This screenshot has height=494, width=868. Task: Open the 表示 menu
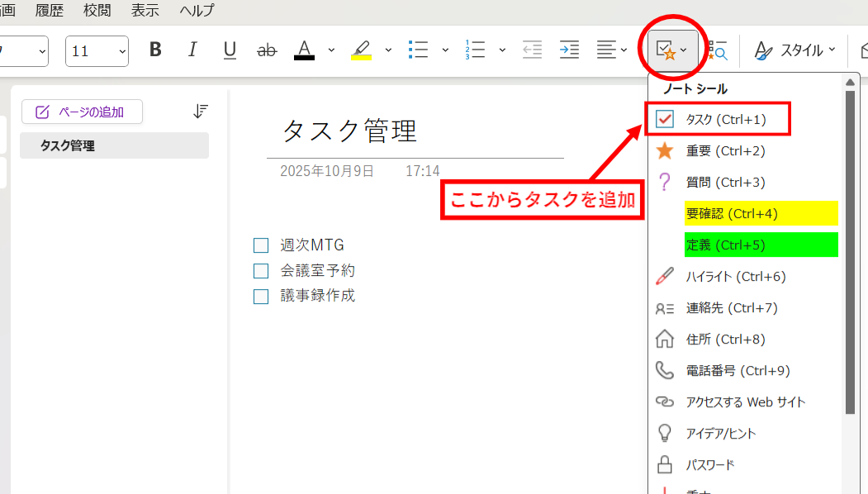click(x=145, y=11)
